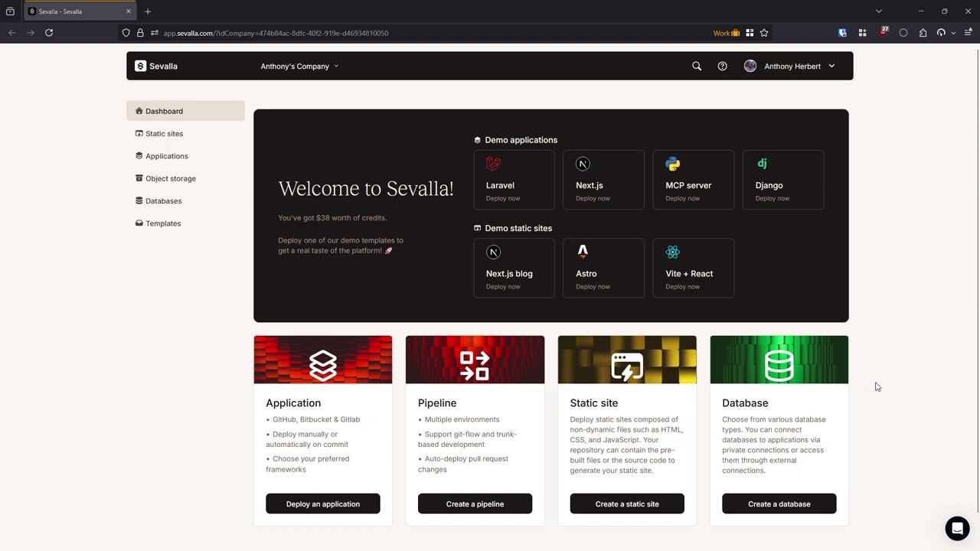Expand the small chevron beside the headphone-style toolbar icon
The height and width of the screenshot is (551, 980).
(x=953, y=33)
